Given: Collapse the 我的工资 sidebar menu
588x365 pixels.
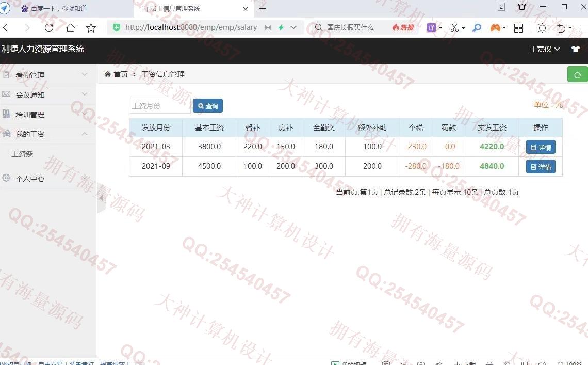Looking at the screenshot, I should pyautogui.click(x=48, y=134).
